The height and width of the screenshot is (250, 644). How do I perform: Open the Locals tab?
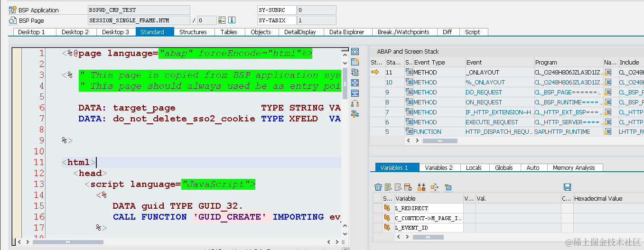coord(474,167)
